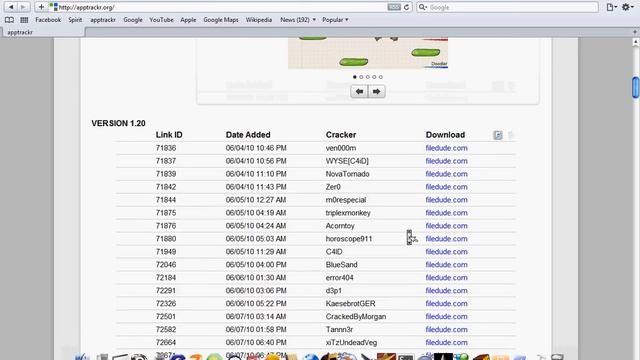
Task: Click the app screenshot thumbnail image
Action: coord(368,53)
